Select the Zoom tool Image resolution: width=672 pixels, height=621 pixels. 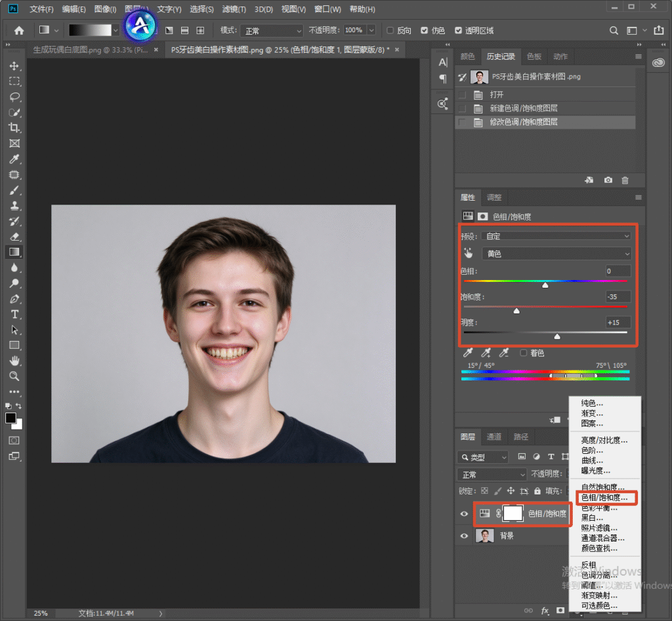click(14, 376)
